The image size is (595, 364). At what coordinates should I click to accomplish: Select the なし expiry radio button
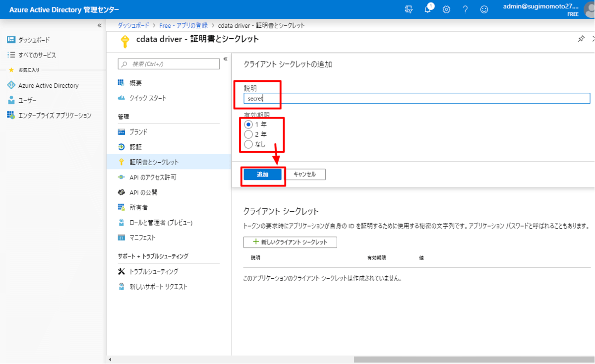[249, 144]
